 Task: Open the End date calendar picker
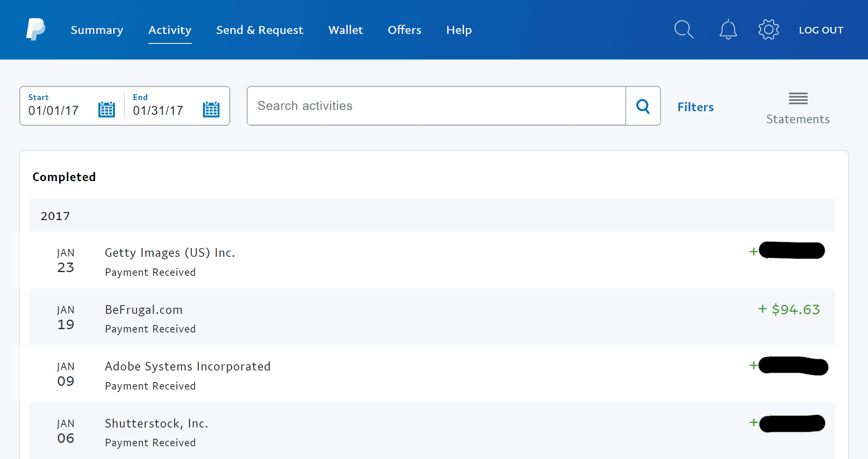(x=211, y=109)
